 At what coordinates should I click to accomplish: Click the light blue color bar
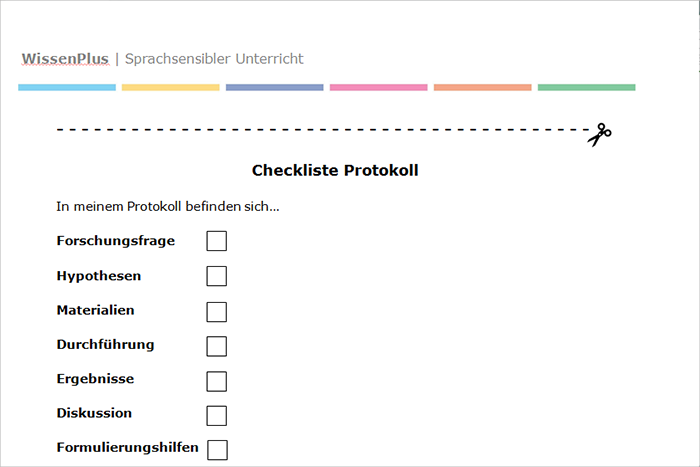67,88
